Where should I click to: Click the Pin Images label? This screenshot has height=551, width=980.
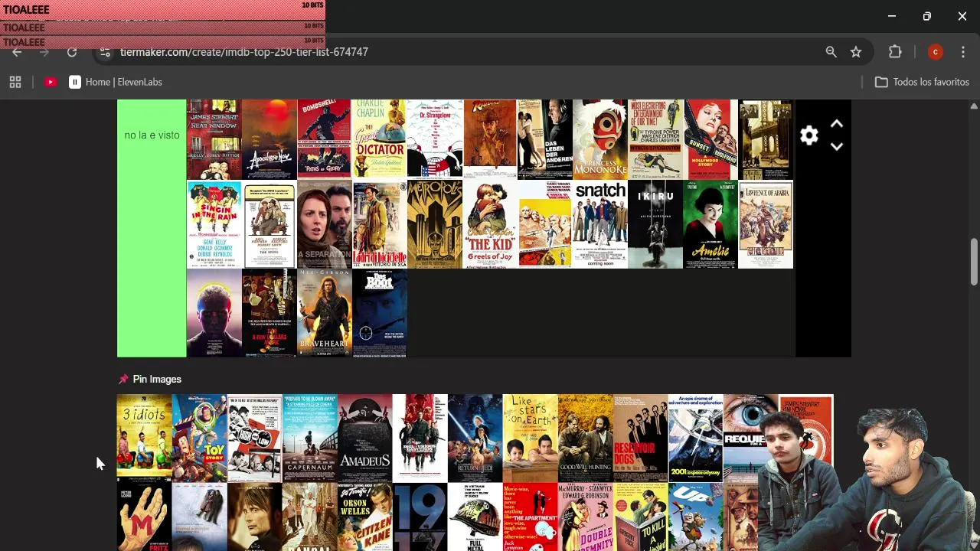tap(157, 379)
